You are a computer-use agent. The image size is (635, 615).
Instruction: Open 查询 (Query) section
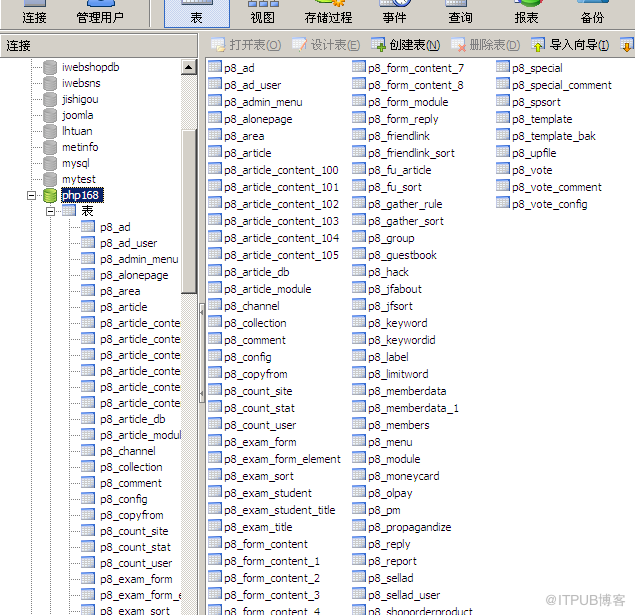460,13
